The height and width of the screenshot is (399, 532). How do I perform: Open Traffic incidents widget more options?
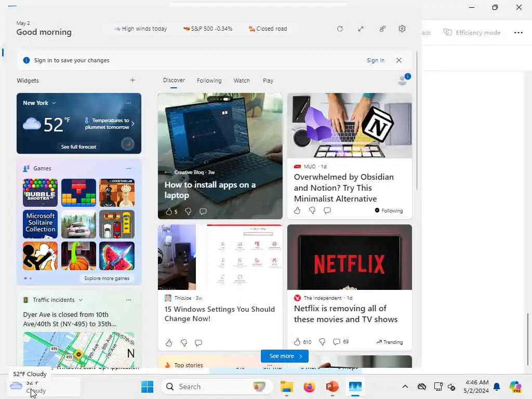[x=128, y=300]
